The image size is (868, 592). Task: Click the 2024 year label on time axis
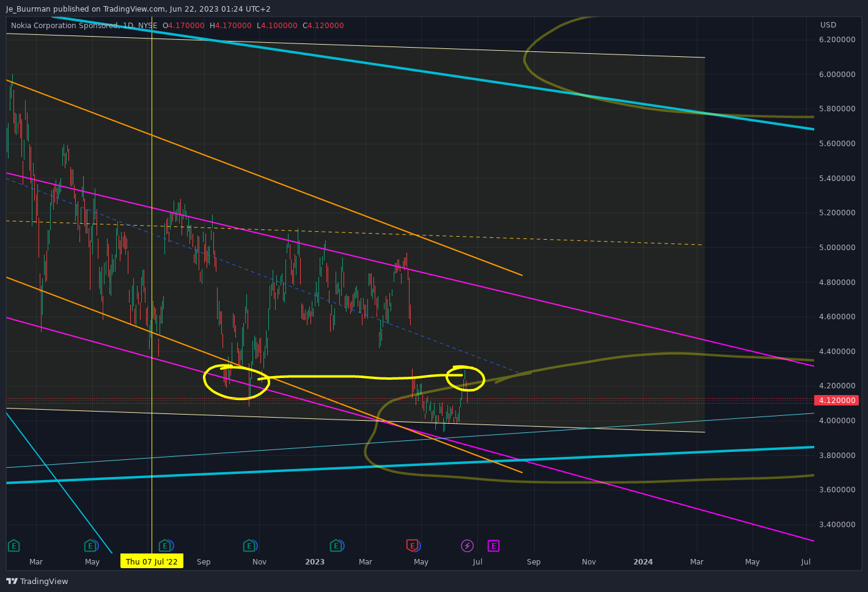point(643,562)
